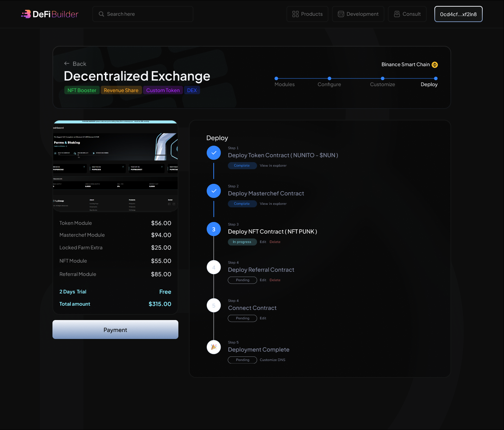Open the Products menu
The height and width of the screenshot is (430, 504).
(x=307, y=14)
